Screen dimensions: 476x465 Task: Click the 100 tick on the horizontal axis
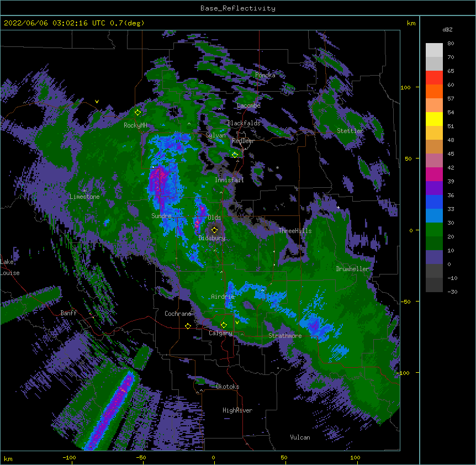(356, 457)
